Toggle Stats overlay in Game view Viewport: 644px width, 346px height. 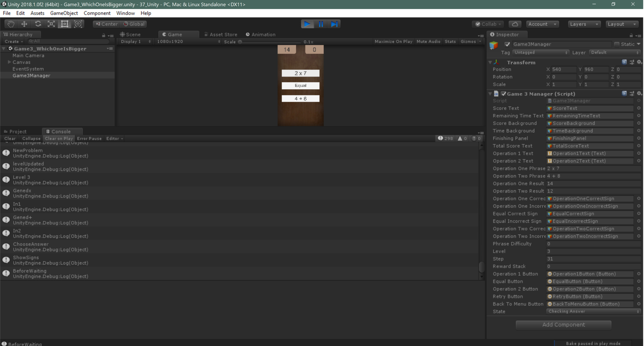click(450, 41)
